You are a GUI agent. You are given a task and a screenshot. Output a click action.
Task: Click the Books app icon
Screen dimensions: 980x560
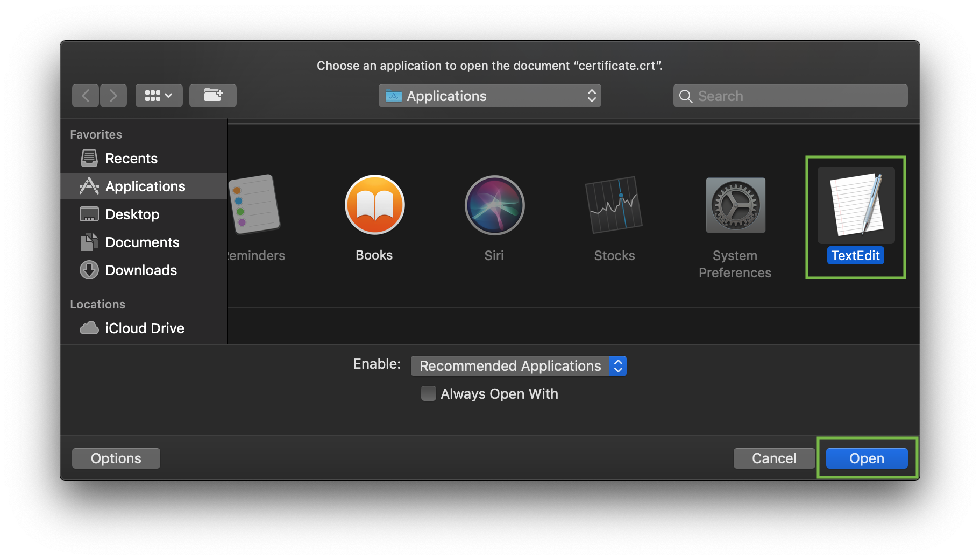tap(374, 205)
